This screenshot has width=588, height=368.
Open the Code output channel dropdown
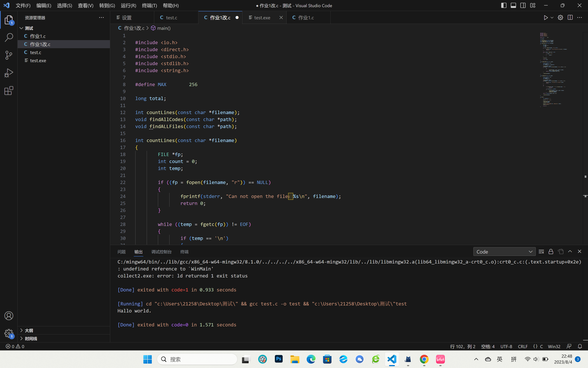click(504, 252)
